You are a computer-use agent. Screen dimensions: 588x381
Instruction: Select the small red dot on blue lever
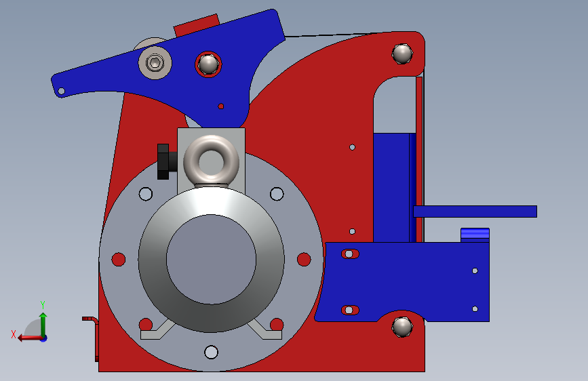pyautogui.click(x=221, y=106)
